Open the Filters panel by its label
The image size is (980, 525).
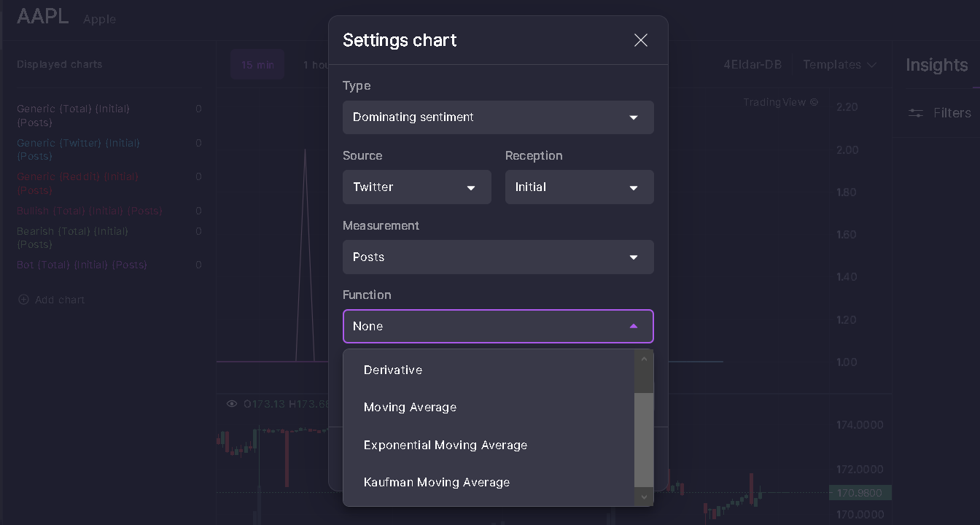[x=952, y=113]
